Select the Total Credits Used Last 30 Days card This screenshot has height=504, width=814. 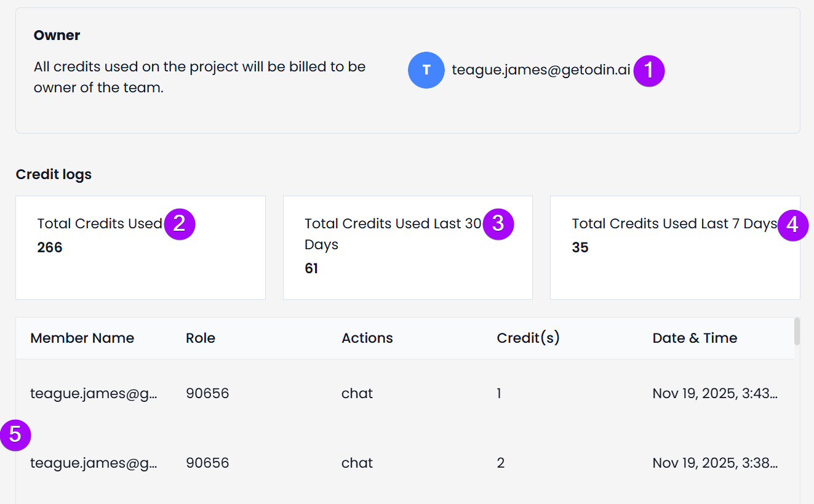[x=407, y=247]
